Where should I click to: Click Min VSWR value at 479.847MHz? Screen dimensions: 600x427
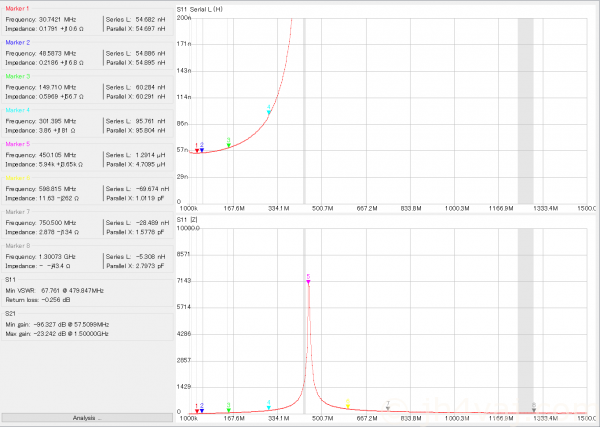pos(72,291)
